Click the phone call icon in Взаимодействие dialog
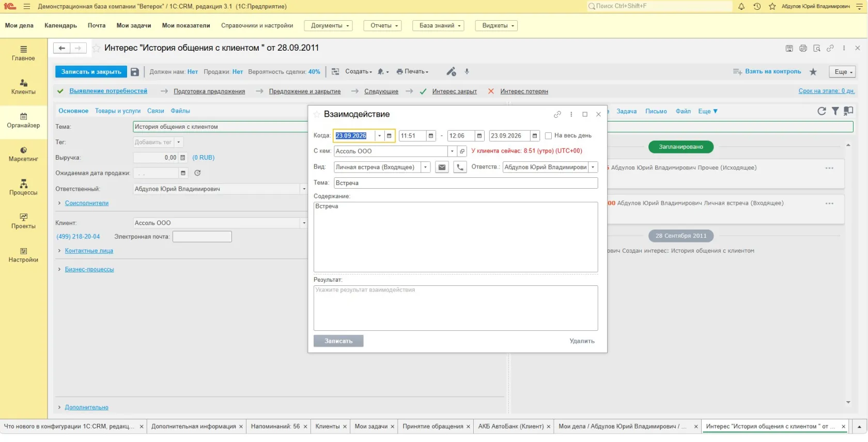 click(x=460, y=167)
